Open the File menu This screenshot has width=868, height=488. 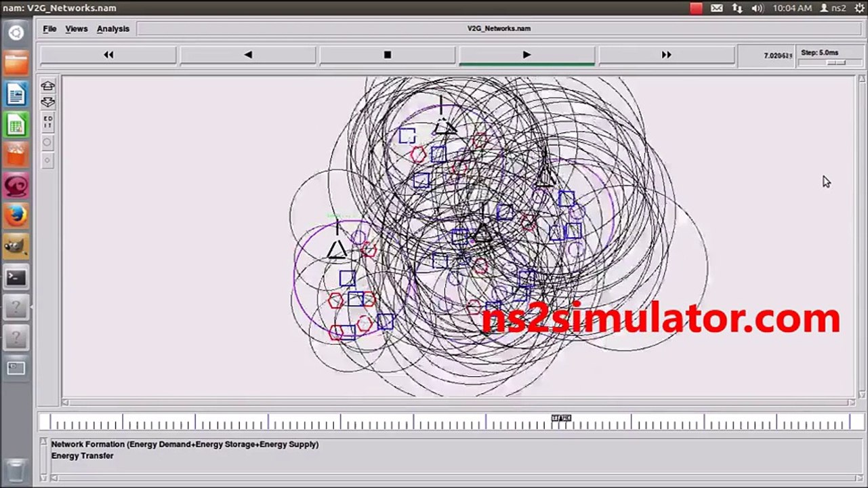(49, 29)
